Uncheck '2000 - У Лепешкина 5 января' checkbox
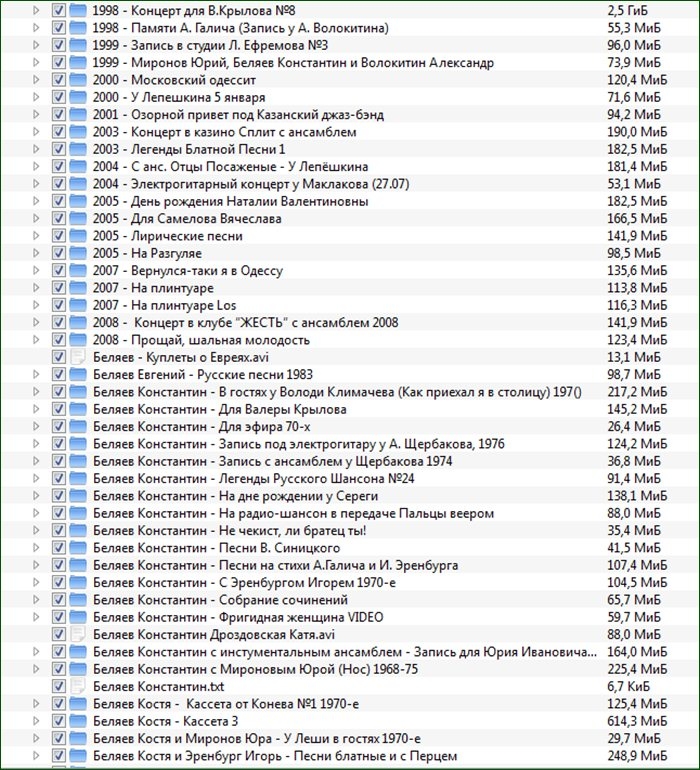This screenshot has height=770, width=700. pyautogui.click(x=58, y=97)
